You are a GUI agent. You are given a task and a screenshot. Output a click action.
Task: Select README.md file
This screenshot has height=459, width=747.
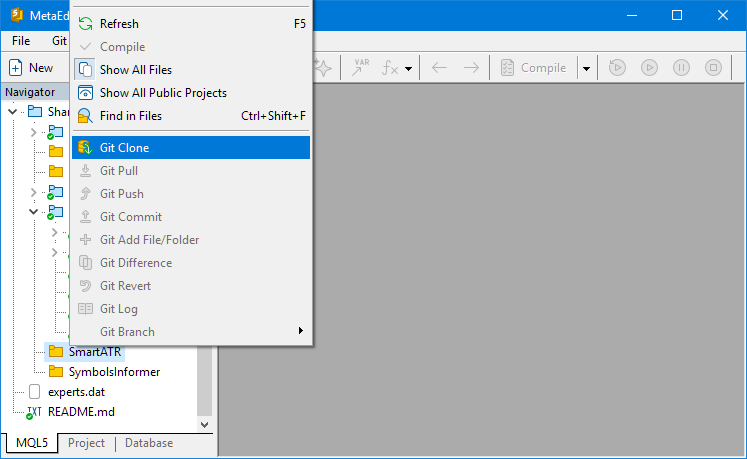[x=81, y=412]
